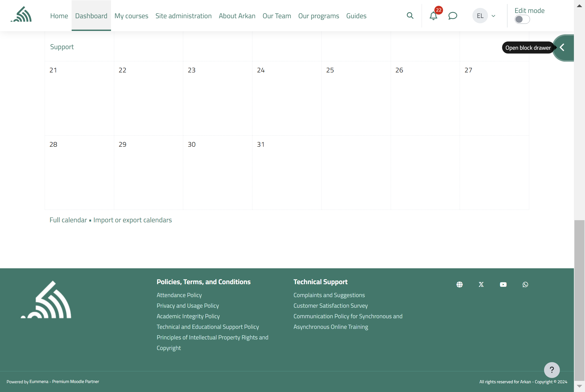The width and height of the screenshot is (585, 392).
Task: Open Academic Integrity Policy link
Action: point(188,316)
